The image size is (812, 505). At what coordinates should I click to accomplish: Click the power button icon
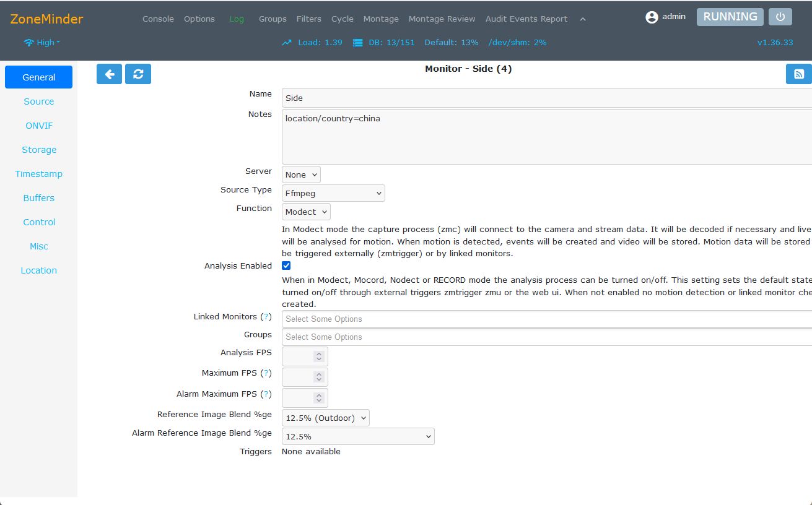pyautogui.click(x=780, y=17)
